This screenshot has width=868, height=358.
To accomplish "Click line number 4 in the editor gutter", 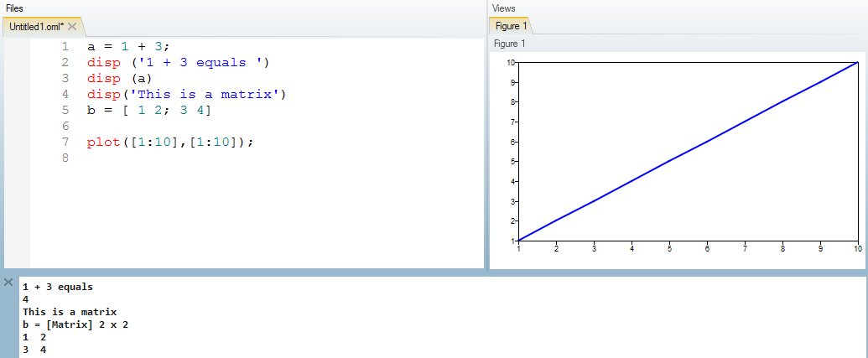I will click(x=65, y=94).
